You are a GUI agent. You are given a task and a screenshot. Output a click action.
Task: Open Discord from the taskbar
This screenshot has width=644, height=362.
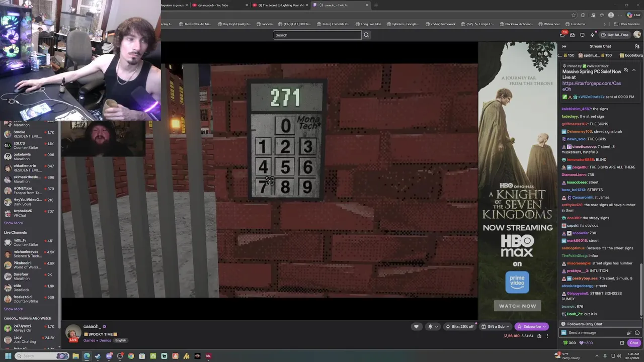point(109,356)
